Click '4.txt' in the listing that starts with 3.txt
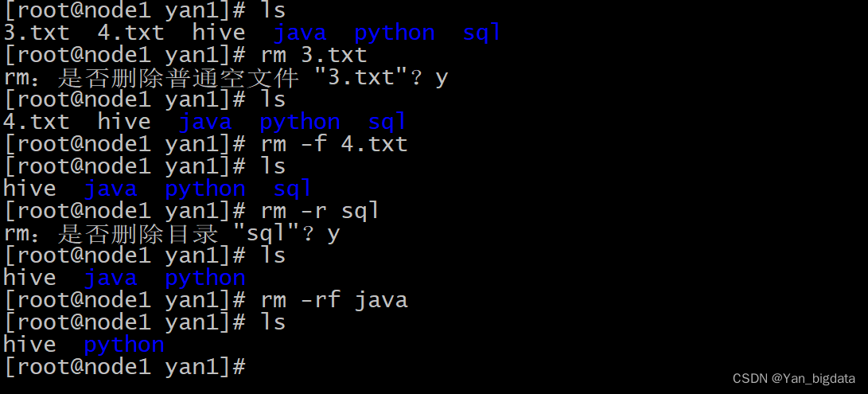The height and width of the screenshot is (394, 868). (130, 32)
